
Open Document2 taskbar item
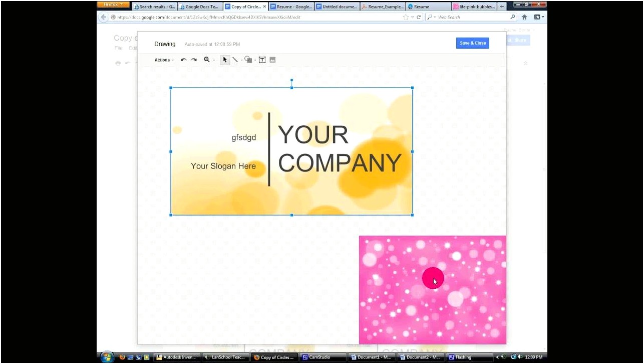(421, 357)
